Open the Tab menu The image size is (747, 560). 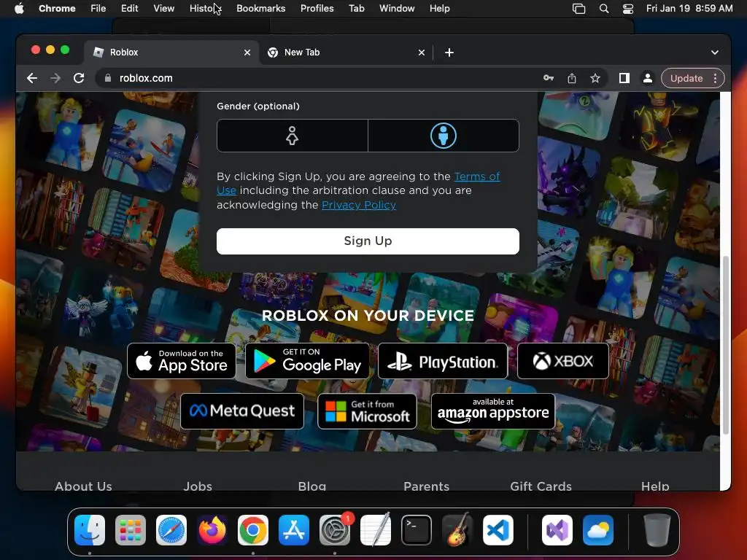pos(356,9)
